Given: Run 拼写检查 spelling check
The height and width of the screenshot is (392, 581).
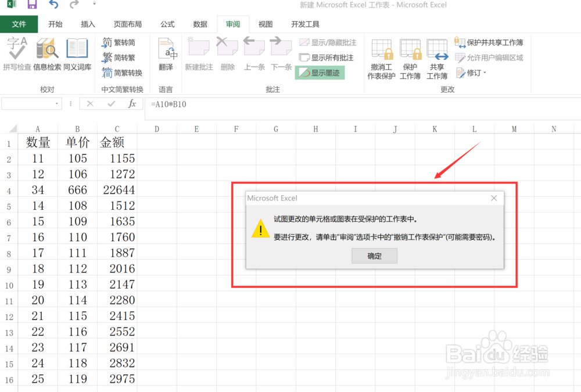Looking at the screenshot, I should 17,54.
